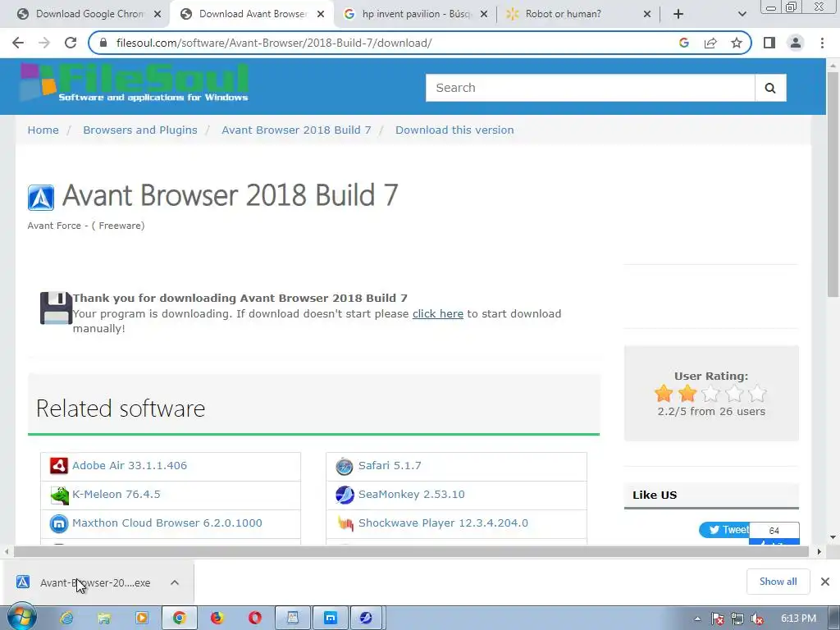This screenshot has width=840, height=630.
Task: Expand the tab search dropdown arrow
Action: tap(742, 14)
